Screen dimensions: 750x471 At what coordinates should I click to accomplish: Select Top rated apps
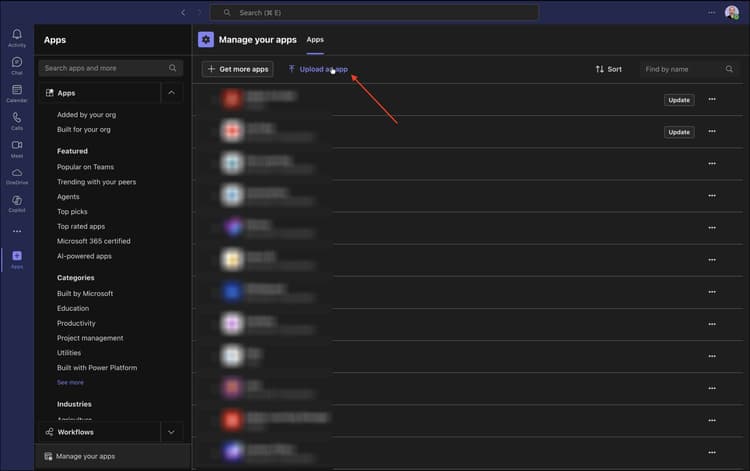(x=81, y=226)
